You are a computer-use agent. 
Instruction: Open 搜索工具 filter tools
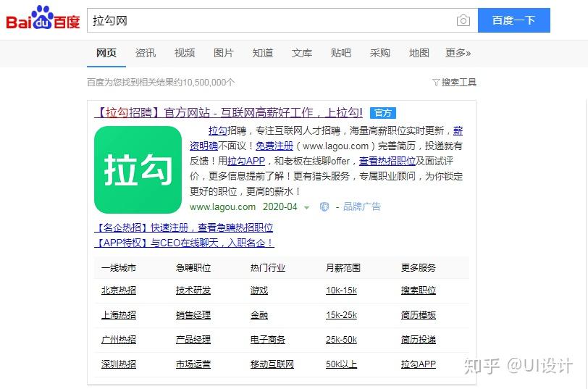click(454, 82)
